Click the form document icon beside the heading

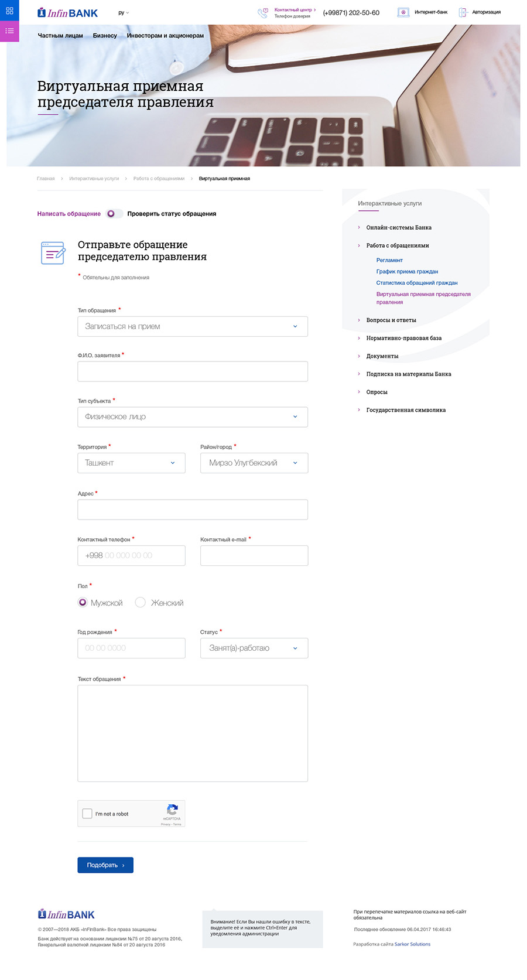click(x=53, y=252)
